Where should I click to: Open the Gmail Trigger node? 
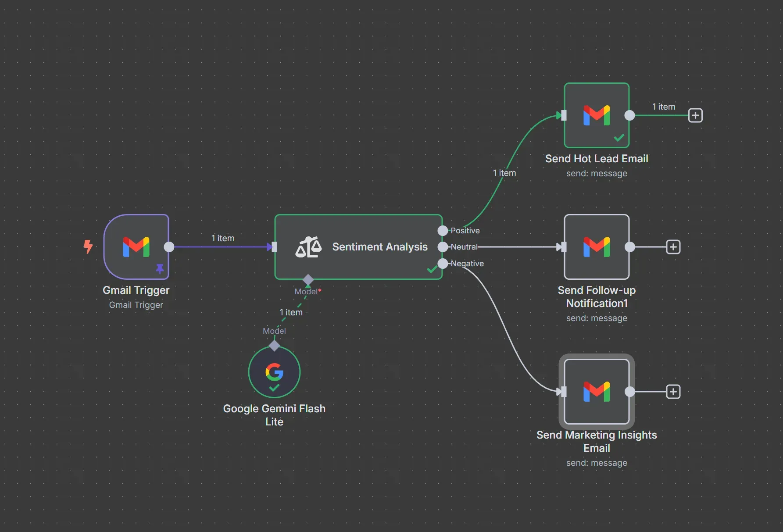point(136,247)
